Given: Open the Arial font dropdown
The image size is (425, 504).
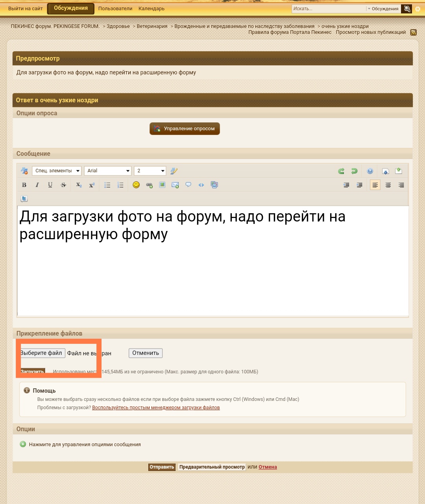Looking at the screenshot, I should coord(108,171).
